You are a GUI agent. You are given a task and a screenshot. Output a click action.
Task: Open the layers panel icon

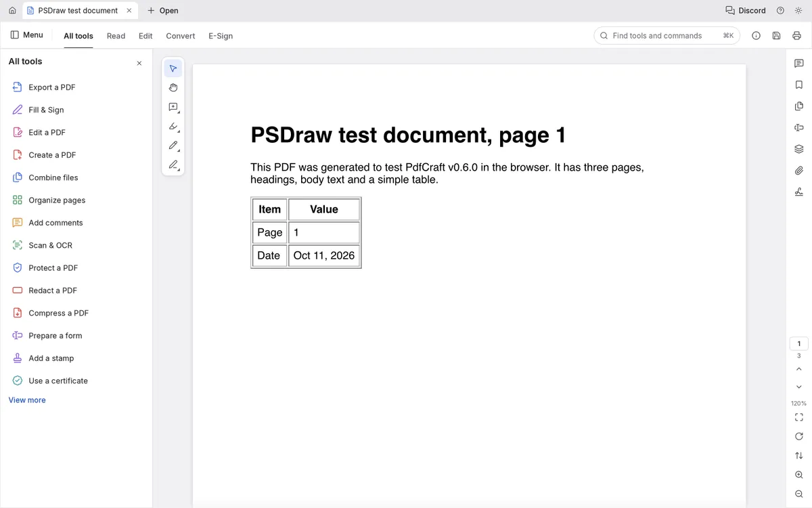click(x=799, y=149)
